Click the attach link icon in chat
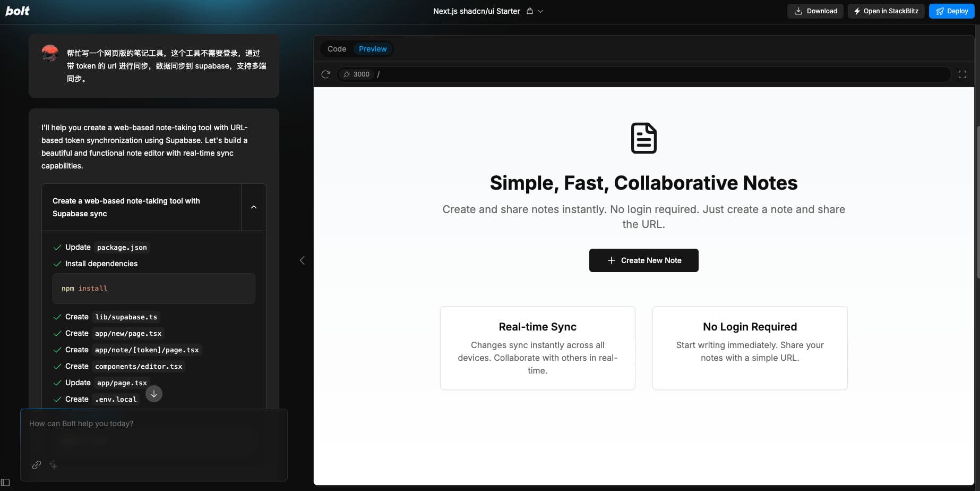This screenshot has height=491, width=980. tap(37, 465)
